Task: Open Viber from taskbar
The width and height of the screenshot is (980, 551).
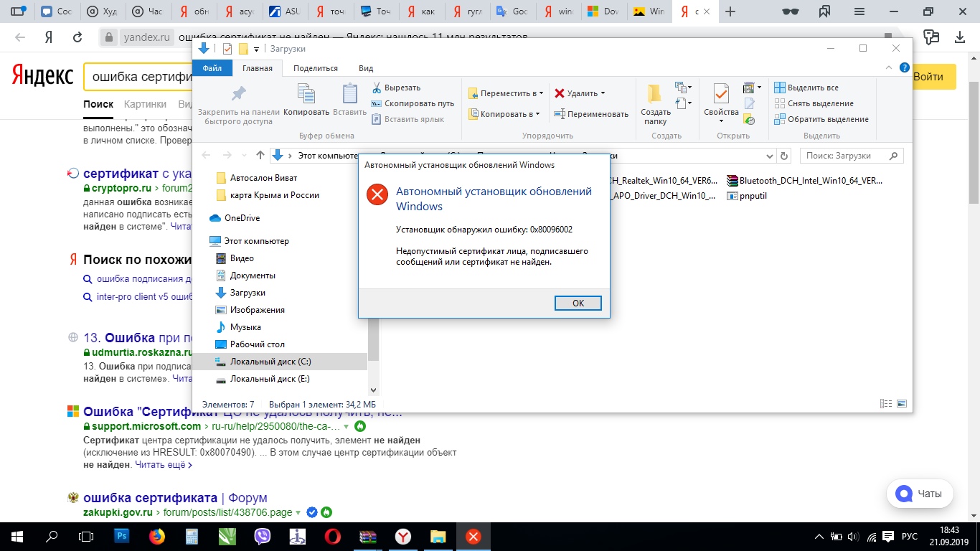Action: tap(263, 536)
